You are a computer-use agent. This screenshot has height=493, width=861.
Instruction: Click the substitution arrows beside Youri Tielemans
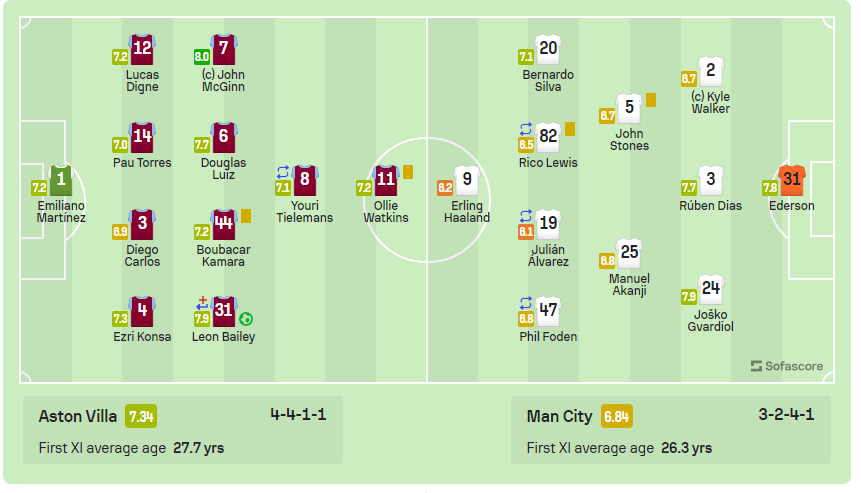coord(283,172)
